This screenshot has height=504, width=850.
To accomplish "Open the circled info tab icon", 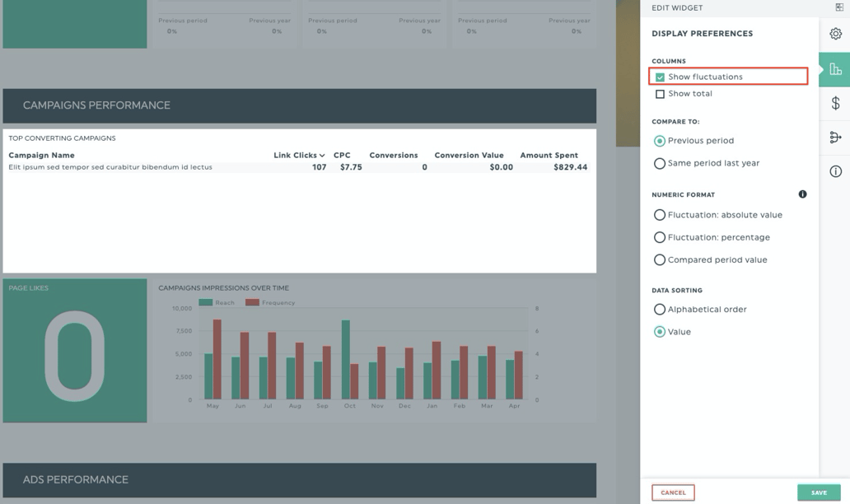I will (835, 171).
